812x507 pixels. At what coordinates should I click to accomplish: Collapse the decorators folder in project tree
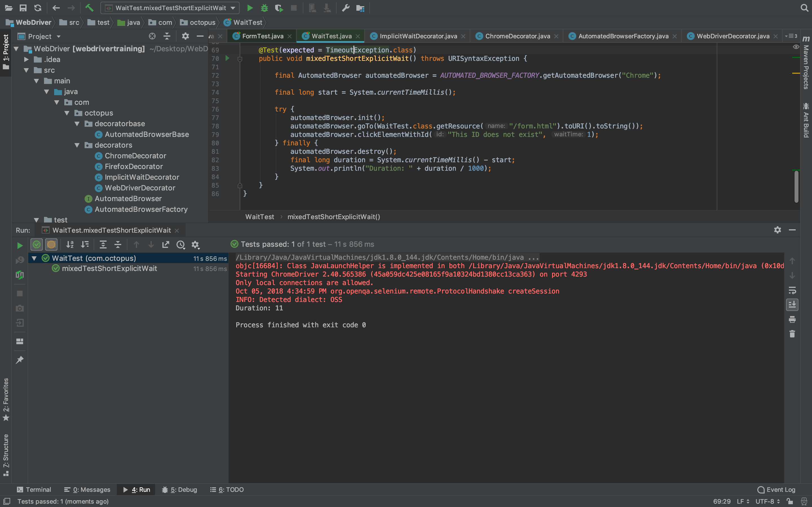coord(77,145)
